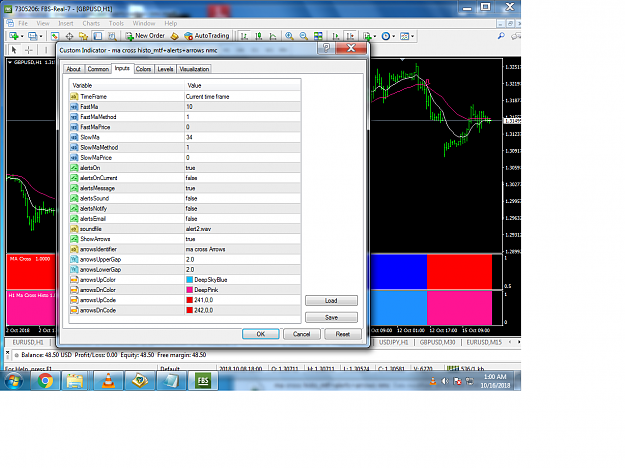Click the red arrowsUpCode 241,0,0 swatch
This screenshot has height=468, width=625.
pos(189,300)
